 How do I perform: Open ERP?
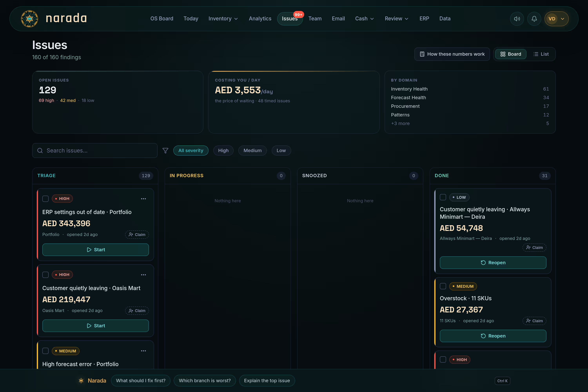click(424, 19)
